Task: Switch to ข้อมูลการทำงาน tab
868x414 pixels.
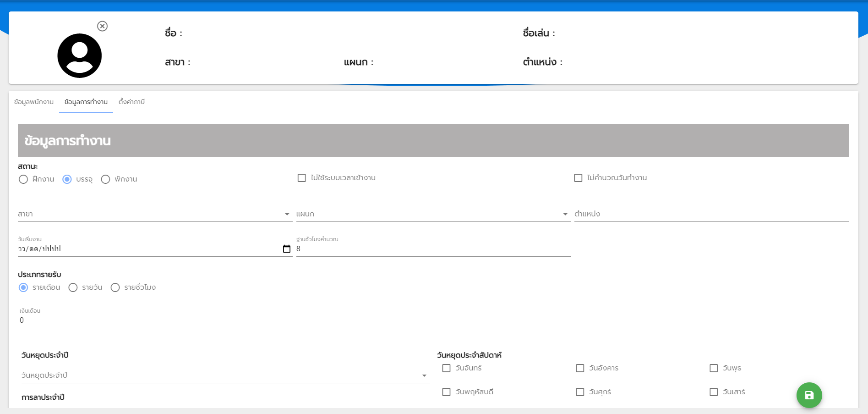Action: click(86, 102)
